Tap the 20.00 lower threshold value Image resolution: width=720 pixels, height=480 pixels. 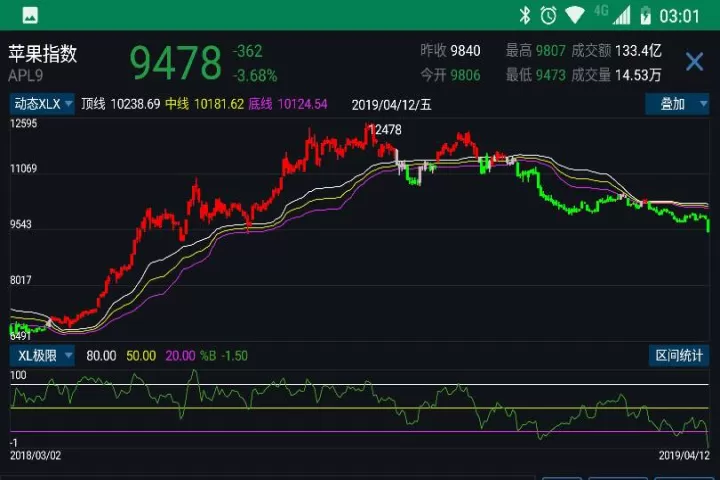click(x=180, y=356)
